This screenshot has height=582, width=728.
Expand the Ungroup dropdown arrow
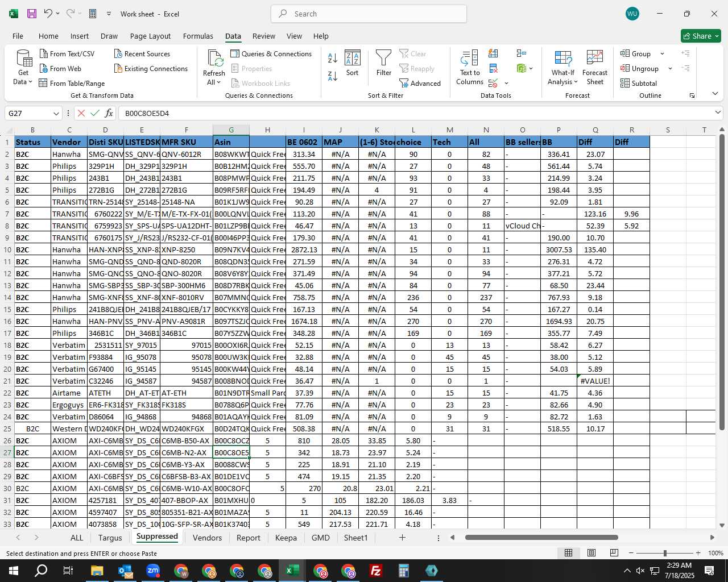670,69
